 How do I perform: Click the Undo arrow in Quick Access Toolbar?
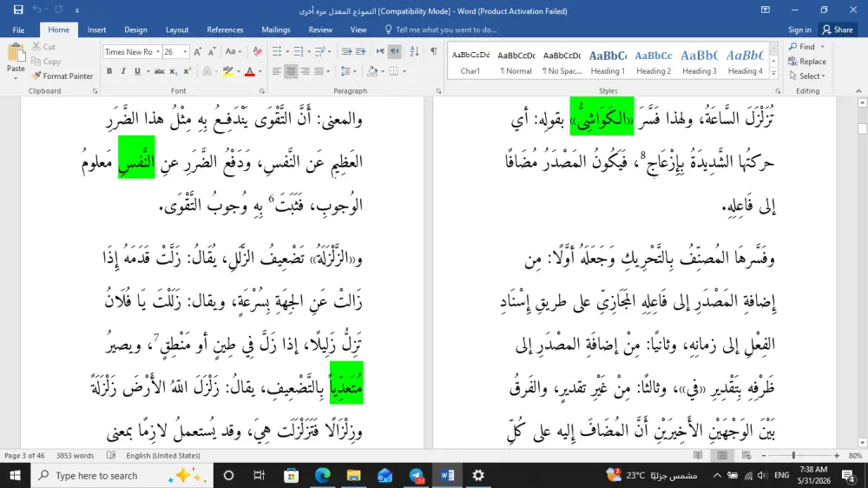(x=36, y=10)
